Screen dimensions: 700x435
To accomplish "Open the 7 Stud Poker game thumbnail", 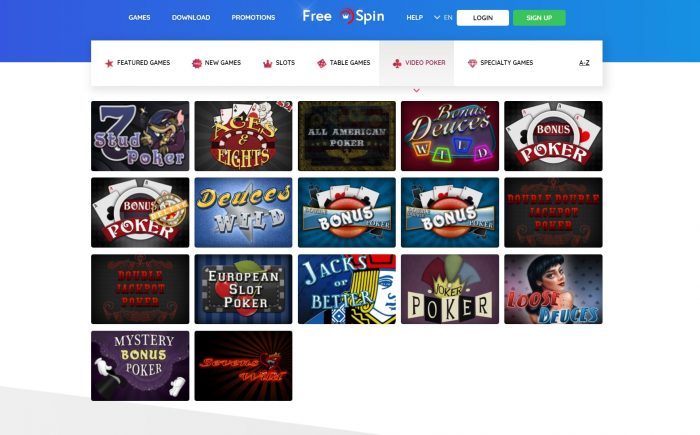I will point(140,136).
